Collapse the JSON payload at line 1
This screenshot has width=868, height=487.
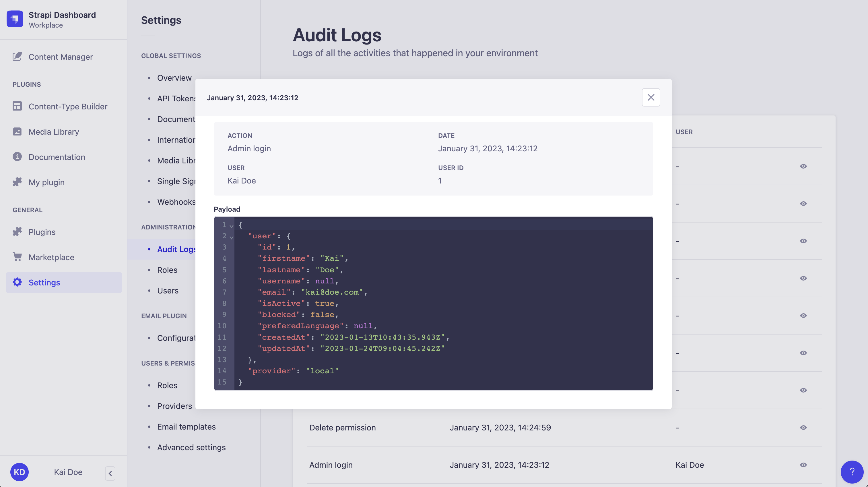click(x=231, y=226)
